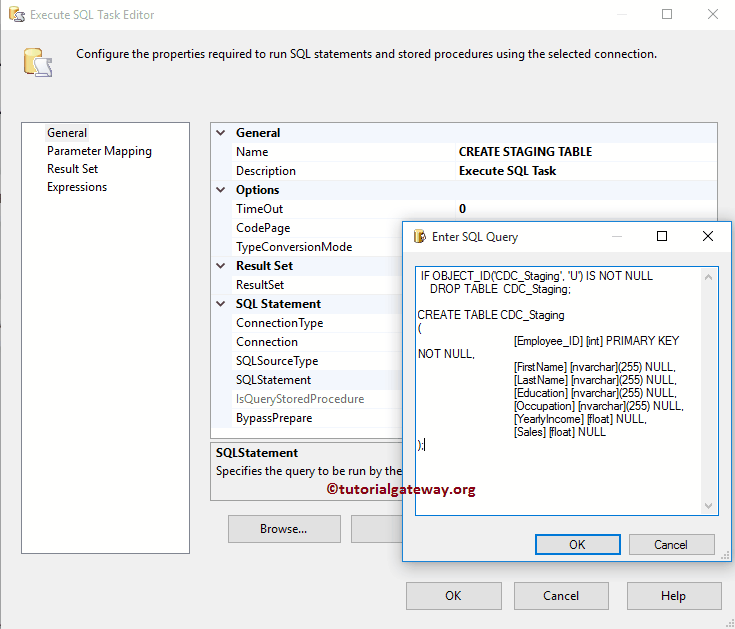
Task: Click Cancel in the Execute SQL Task Editor
Action: (561, 596)
